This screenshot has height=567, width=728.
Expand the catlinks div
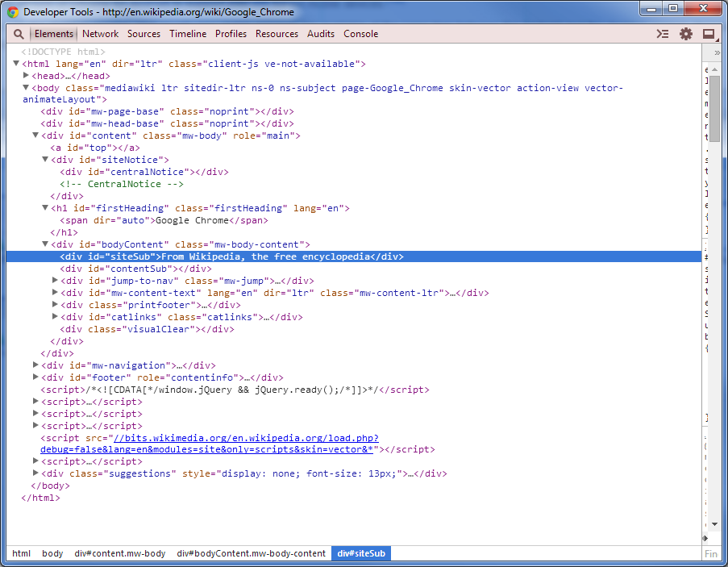coord(55,316)
